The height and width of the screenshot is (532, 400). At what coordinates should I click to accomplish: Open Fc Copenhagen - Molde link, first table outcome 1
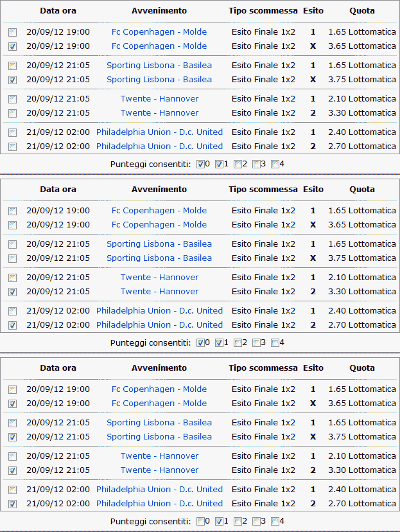coord(159,32)
